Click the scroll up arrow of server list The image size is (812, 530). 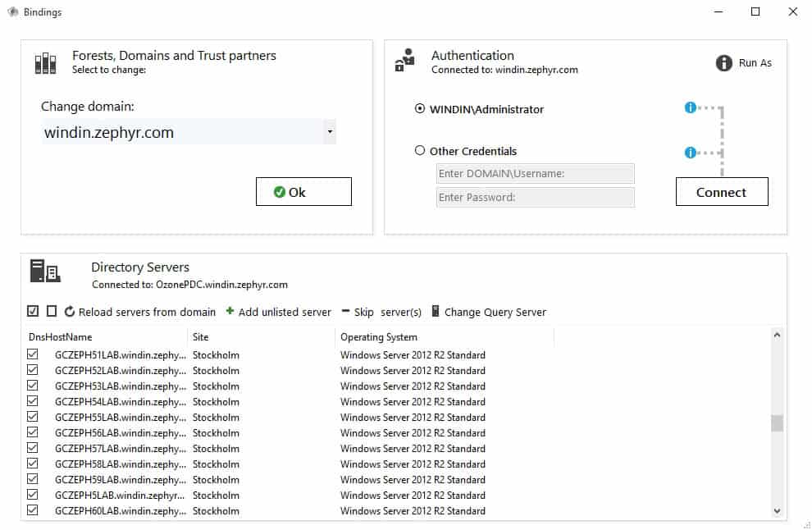click(x=777, y=336)
